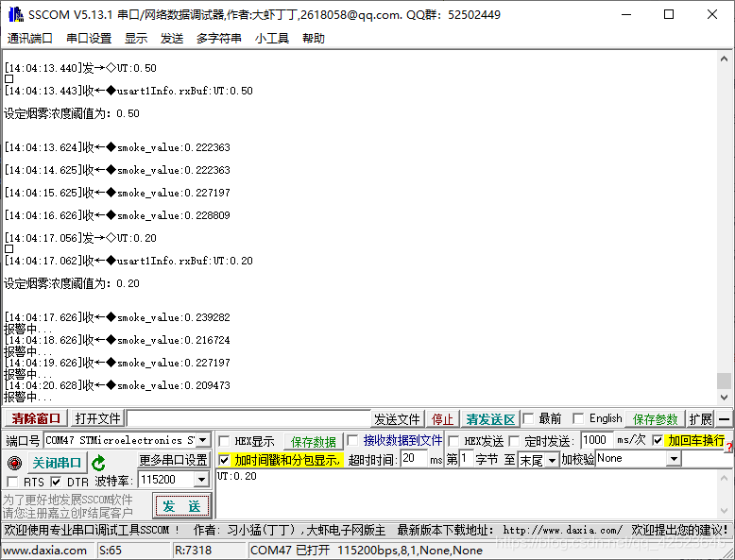Viewport: 735px width, 560px height.
Task: Maximize the SSCOM window
Action: pyautogui.click(x=669, y=14)
